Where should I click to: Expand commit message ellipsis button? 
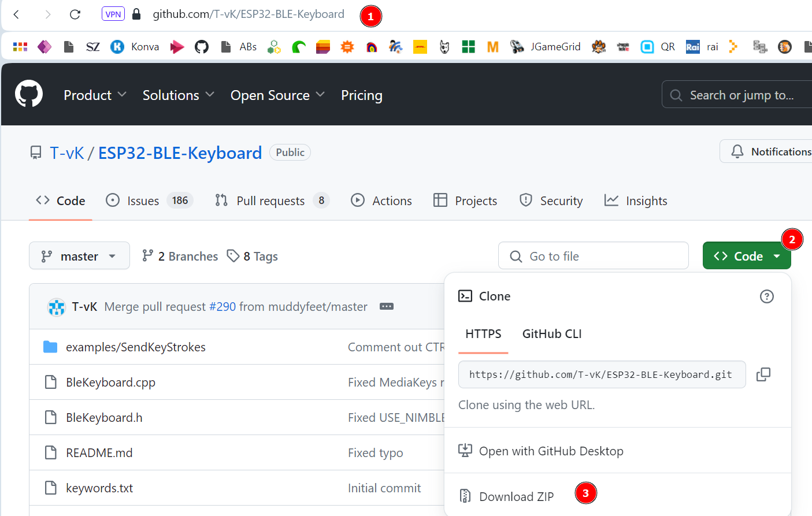[x=387, y=306]
